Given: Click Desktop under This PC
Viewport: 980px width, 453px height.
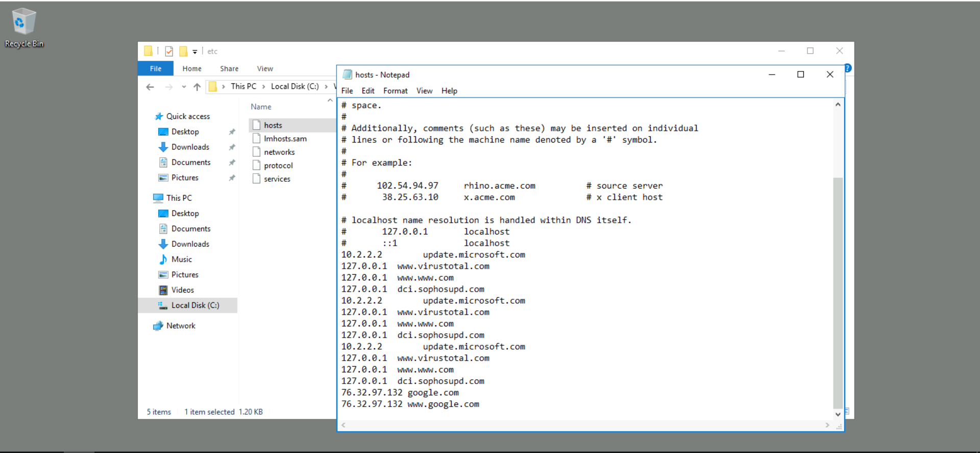Looking at the screenshot, I should 185,213.
